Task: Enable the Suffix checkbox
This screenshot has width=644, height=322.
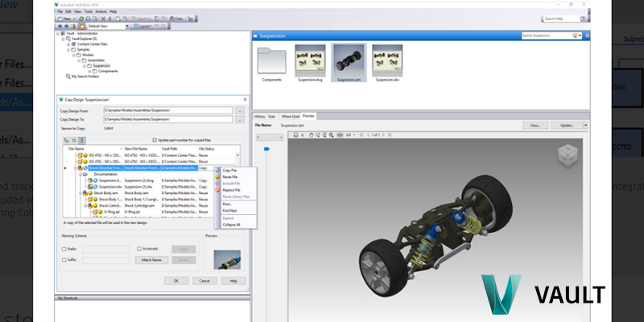Action: coord(64,260)
